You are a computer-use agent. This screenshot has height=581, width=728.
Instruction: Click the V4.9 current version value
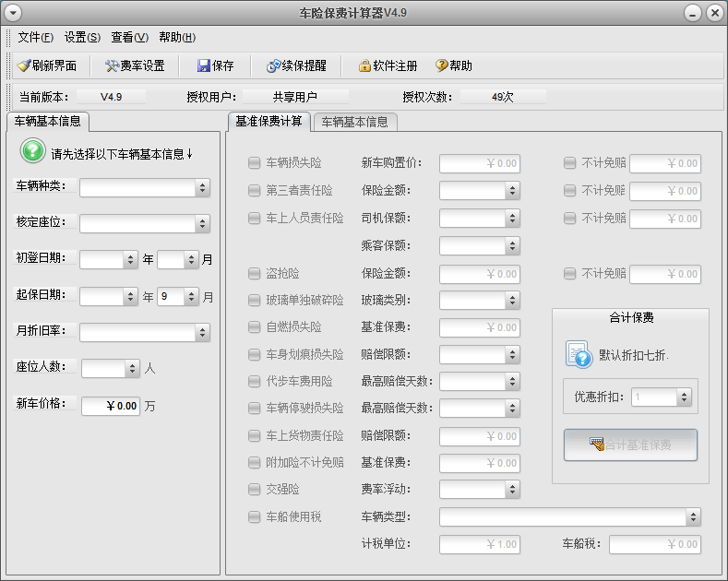click(x=111, y=97)
